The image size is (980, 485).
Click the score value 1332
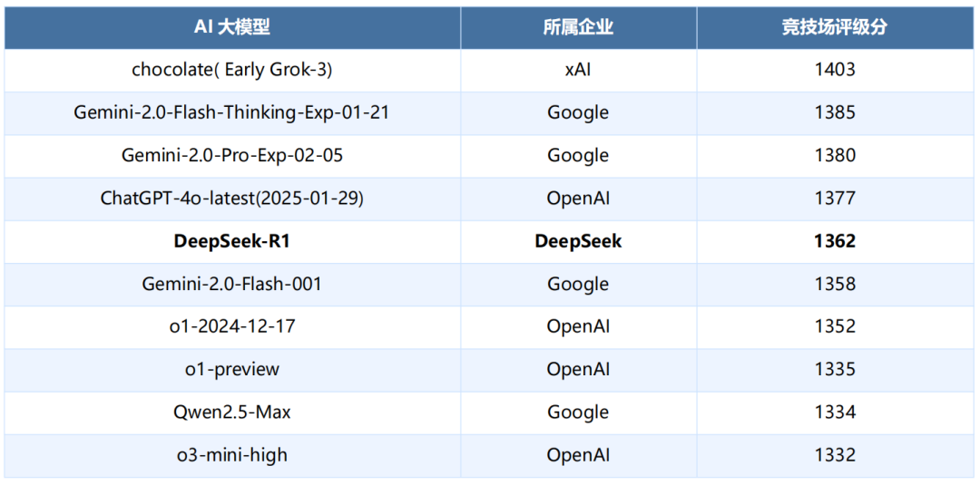[x=835, y=456]
